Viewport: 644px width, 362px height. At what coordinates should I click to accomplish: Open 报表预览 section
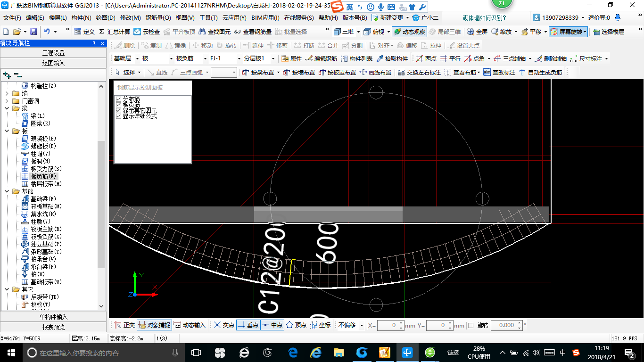coord(53,327)
